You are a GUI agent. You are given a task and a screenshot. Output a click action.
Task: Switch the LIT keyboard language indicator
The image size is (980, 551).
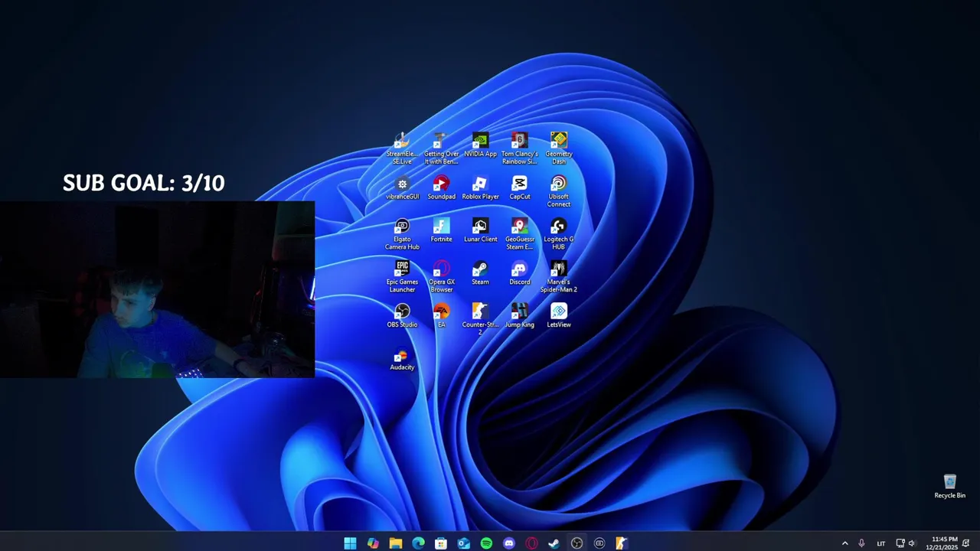pos(880,543)
